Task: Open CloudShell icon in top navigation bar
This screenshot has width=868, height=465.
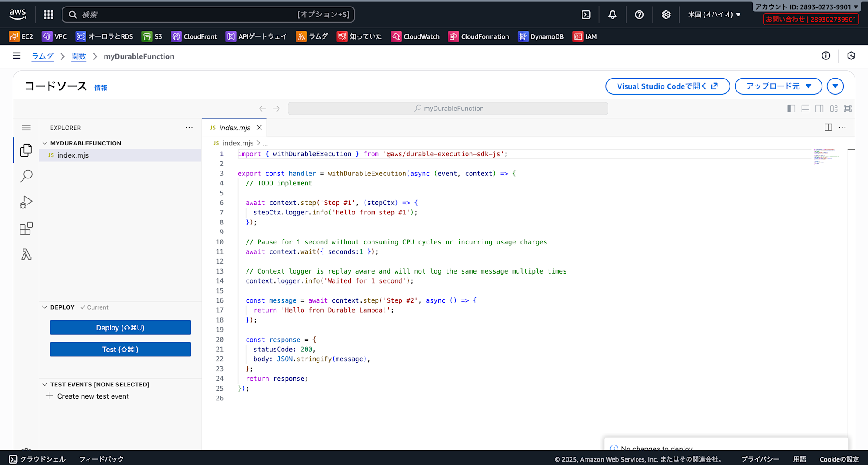Action: tap(586, 15)
